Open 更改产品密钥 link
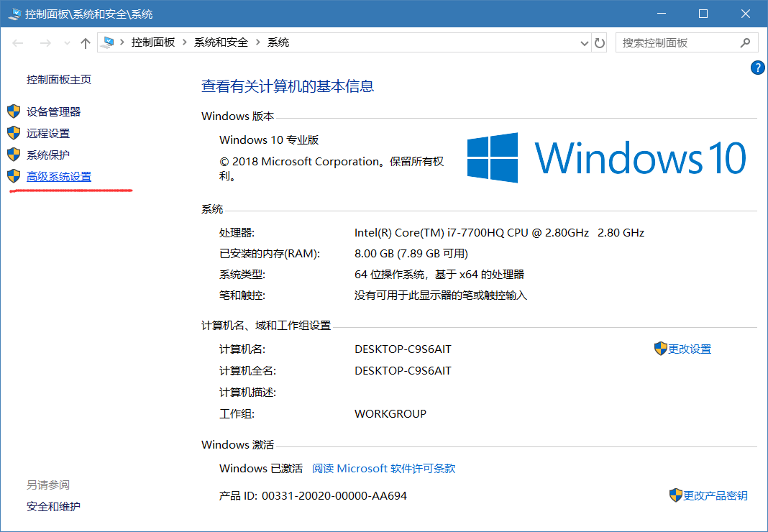Image resolution: width=768 pixels, height=532 pixels. click(x=715, y=495)
